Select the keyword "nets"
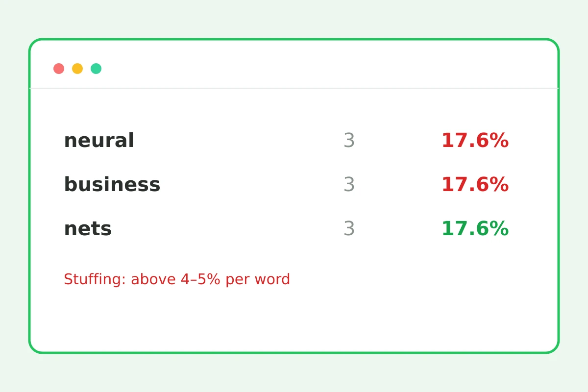 coord(88,229)
